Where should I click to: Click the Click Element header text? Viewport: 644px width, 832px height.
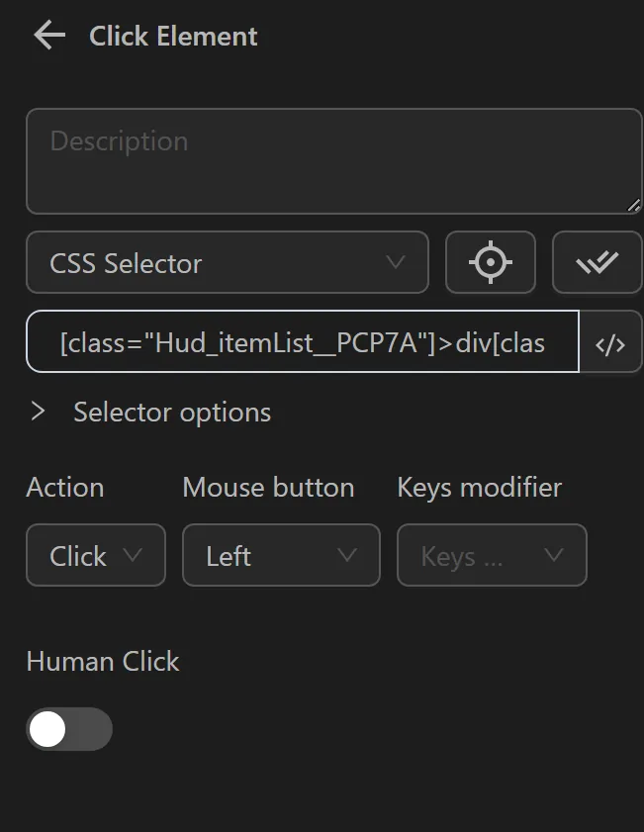coord(172,36)
